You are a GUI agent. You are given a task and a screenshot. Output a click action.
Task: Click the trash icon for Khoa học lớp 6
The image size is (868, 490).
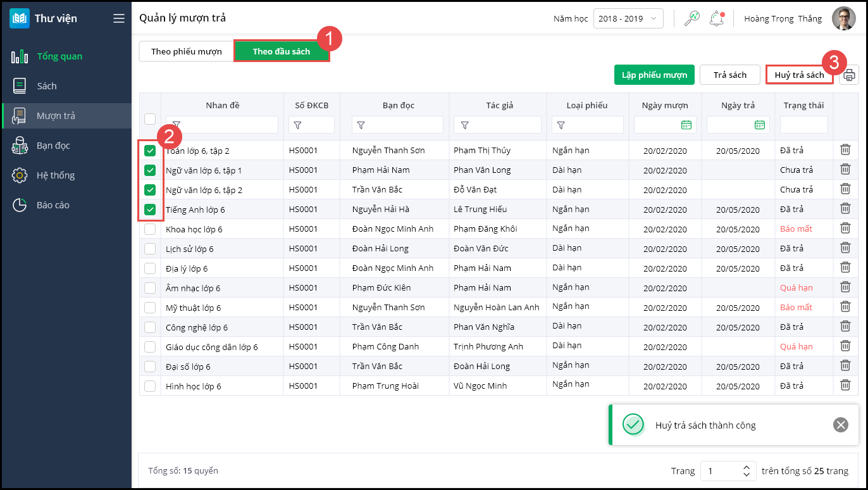click(x=845, y=229)
